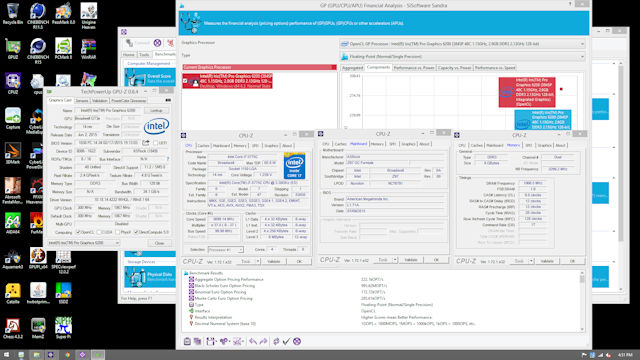Click the GPU-Z BIOS export share icon

(146, 143)
